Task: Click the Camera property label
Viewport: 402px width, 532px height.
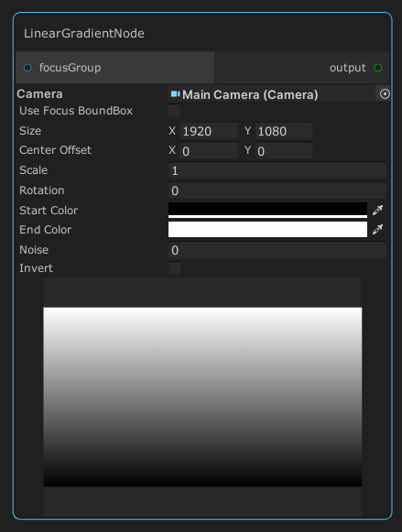Action: tap(39, 94)
